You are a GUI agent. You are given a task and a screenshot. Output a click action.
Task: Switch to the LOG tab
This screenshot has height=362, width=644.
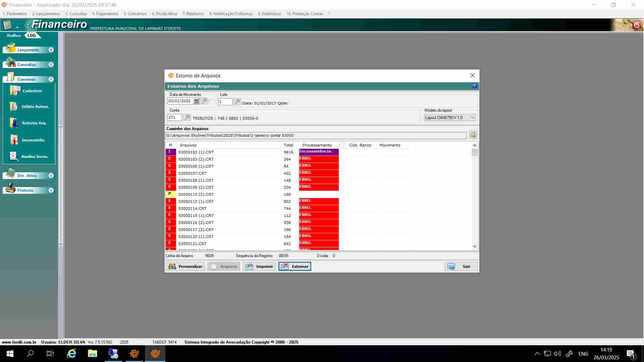coord(32,36)
